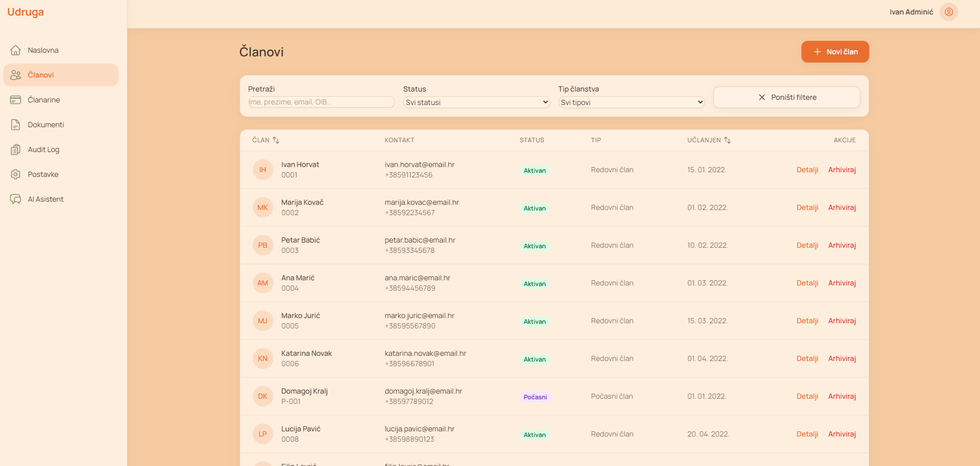The height and width of the screenshot is (466, 980).
Task: Click the Dokumenti file icon
Action: point(16,125)
